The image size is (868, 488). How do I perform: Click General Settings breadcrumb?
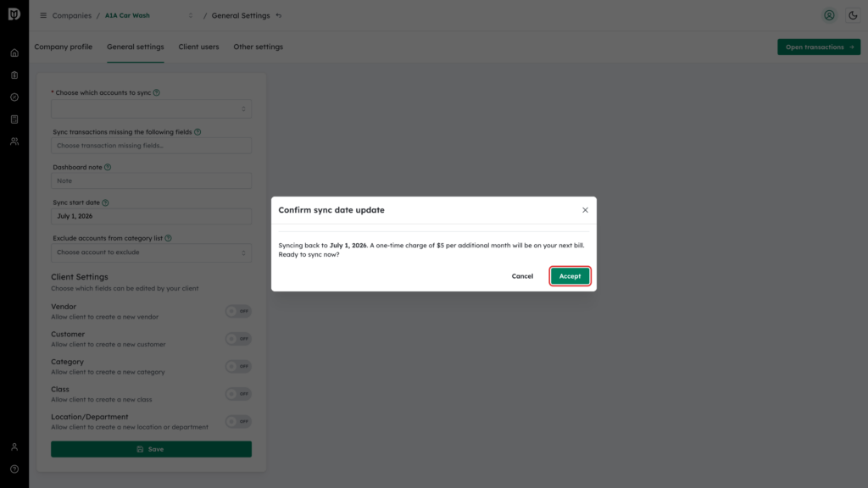241,15
